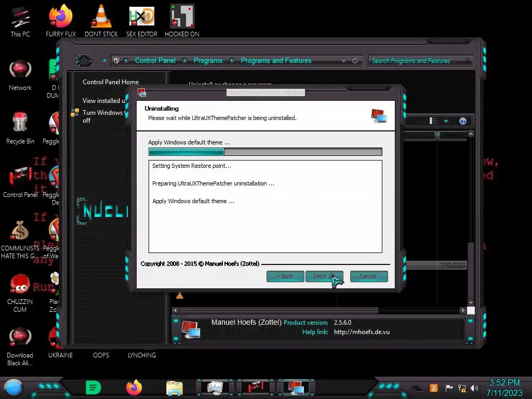Click the 7/10/2023 date cell
Viewport: 532px width, 399px height.
point(453,265)
